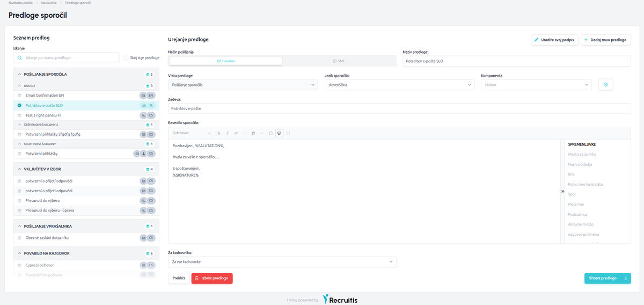Insert a link in the message body
The width and height of the screenshot is (644, 305).
[236, 133]
